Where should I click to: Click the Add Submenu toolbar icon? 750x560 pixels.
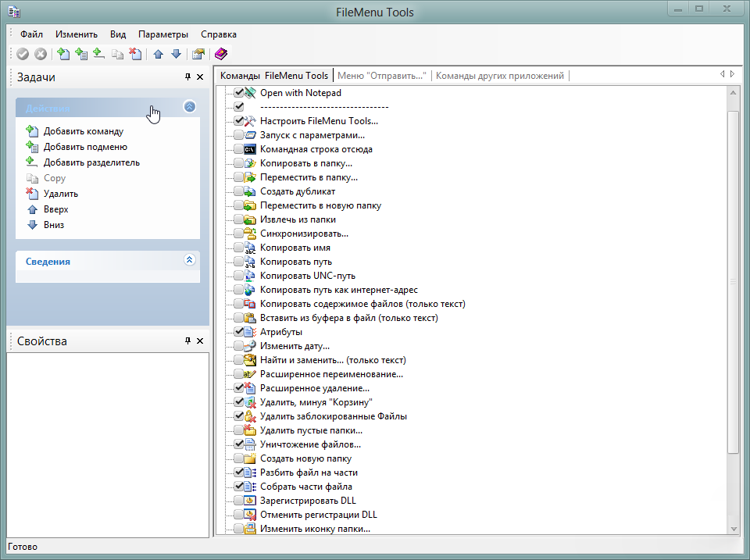[81, 54]
